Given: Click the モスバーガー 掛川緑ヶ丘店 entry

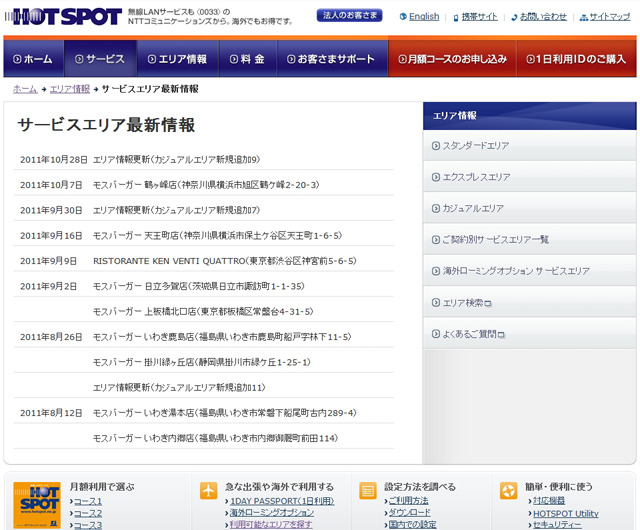Looking at the screenshot, I should [x=202, y=362].
